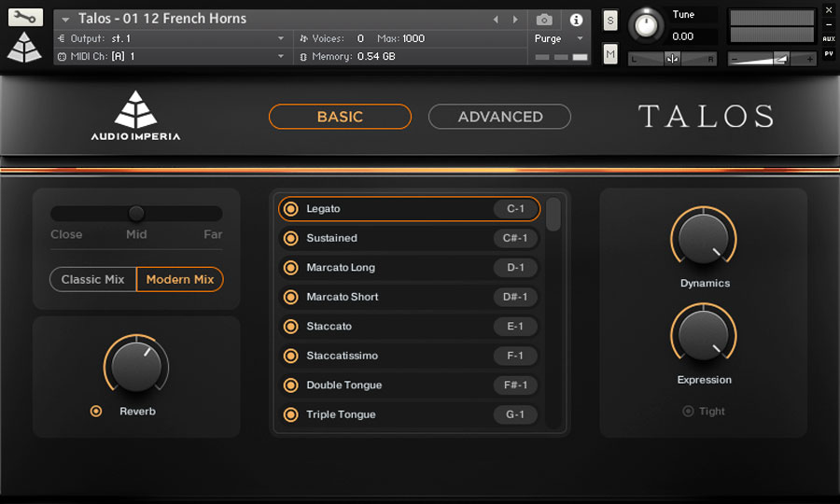Toggle the Sustained articulation enable button
The image size is (840, 504).
[x=291, y=238]
